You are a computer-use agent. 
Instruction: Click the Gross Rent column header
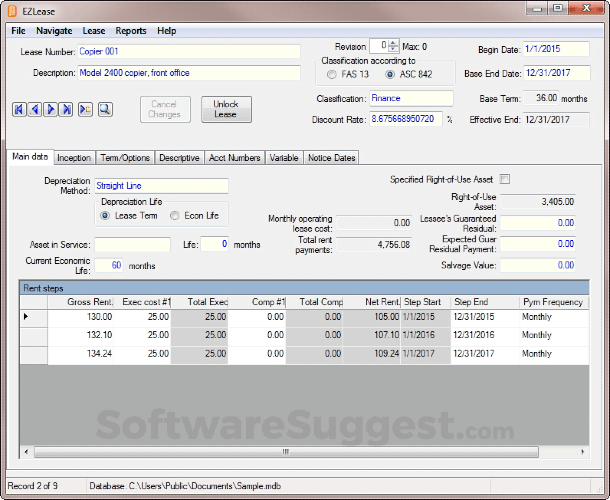[81, 302]
